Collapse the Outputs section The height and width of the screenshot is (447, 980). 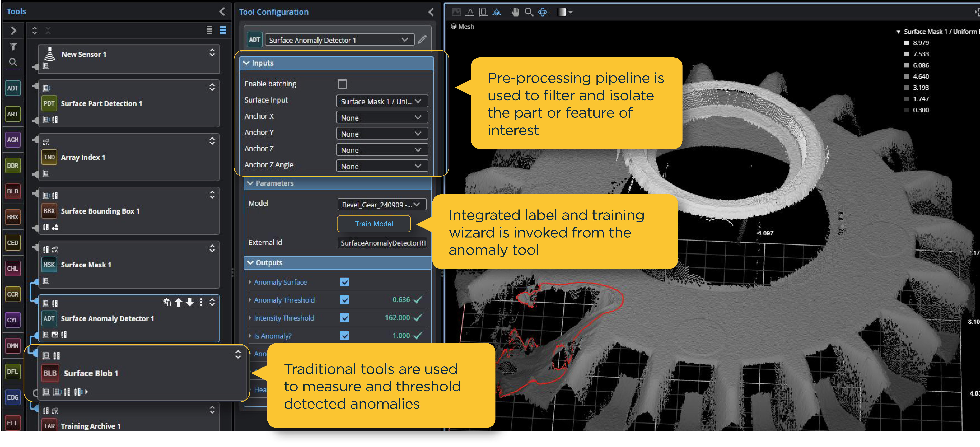[x=250, y=263]
